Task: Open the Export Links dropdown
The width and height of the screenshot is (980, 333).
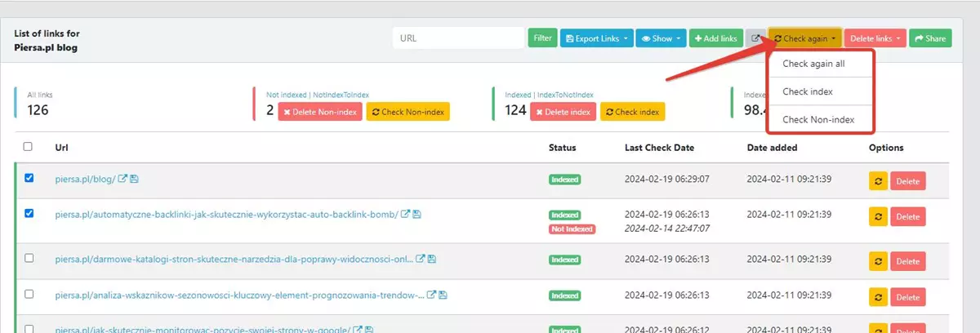Action: point(596,38)
